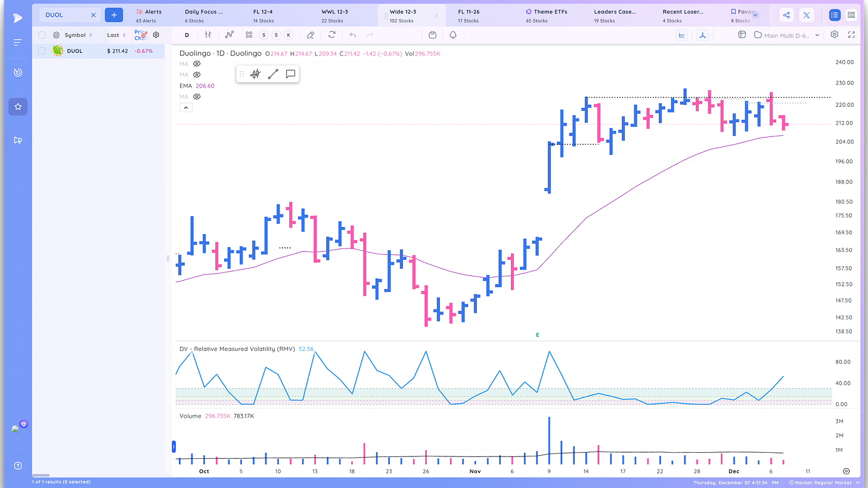Click the X (Twitter) share button
The width and height of the screenshot is (868, 488).
tap(807, 15)
